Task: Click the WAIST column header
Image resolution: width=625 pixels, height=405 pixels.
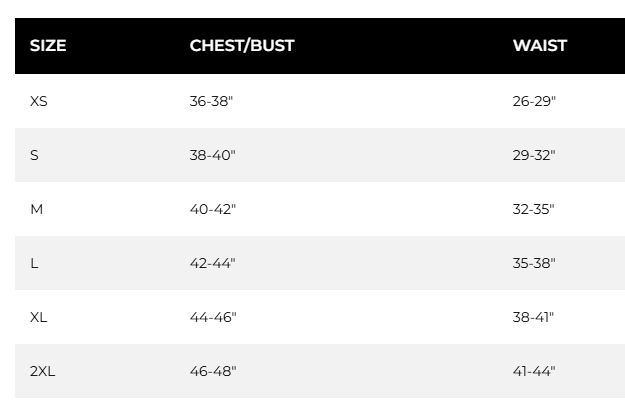Action: coord(540,46)
